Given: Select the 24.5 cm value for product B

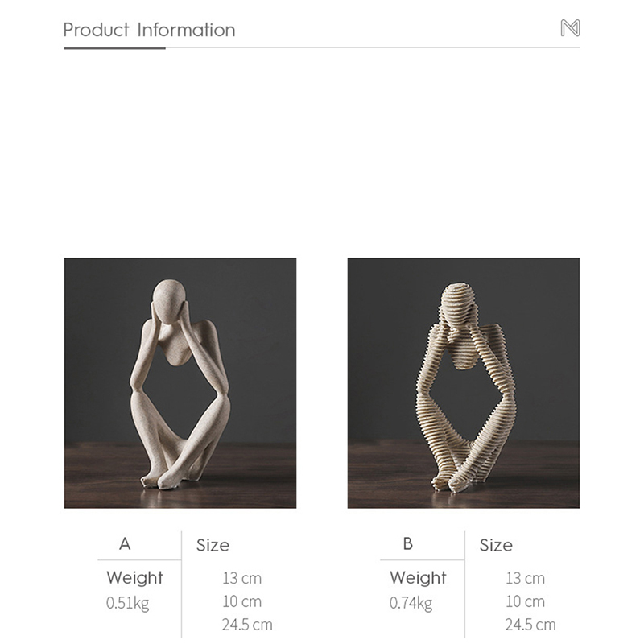Looking at the screenshot, I should click(x=530, y=625).
